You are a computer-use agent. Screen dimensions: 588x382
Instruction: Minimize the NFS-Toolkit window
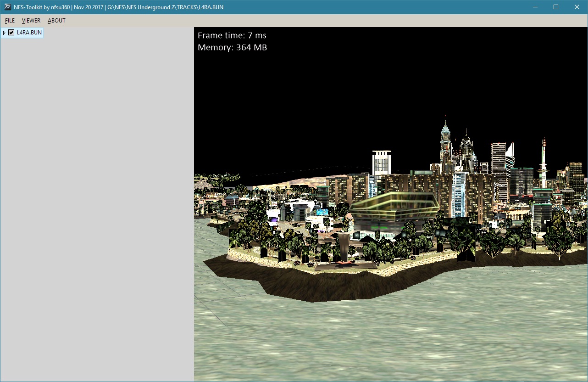pos(535,7)
